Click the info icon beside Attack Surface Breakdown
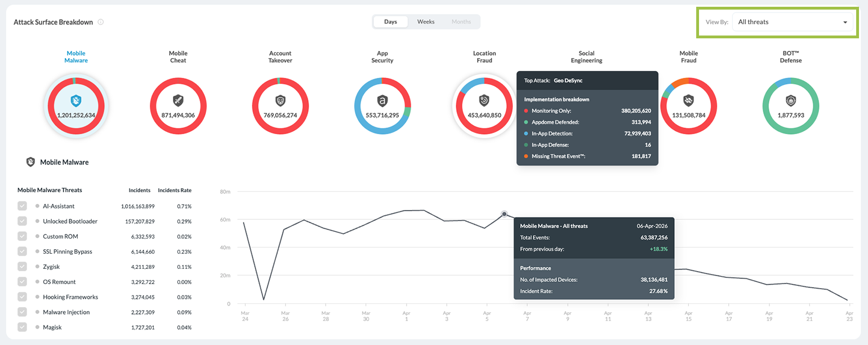This screenshot has width=868, height=345. (x=101, y=22)
